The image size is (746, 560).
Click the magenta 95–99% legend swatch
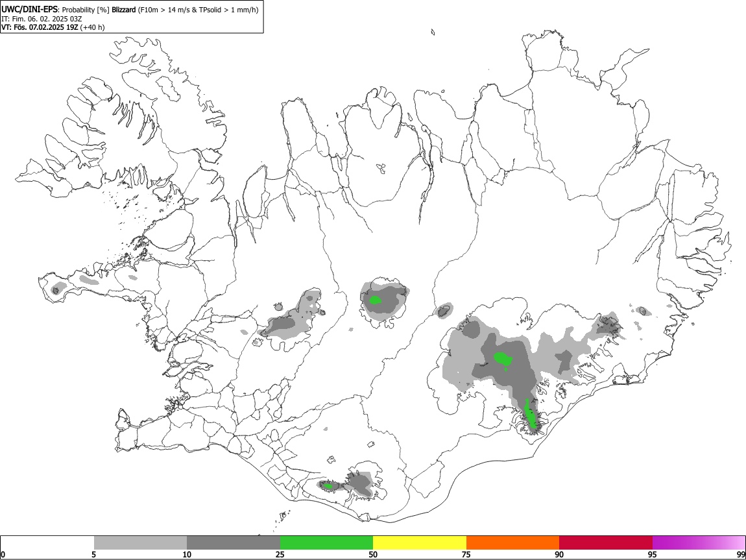(x=699, y=543)
